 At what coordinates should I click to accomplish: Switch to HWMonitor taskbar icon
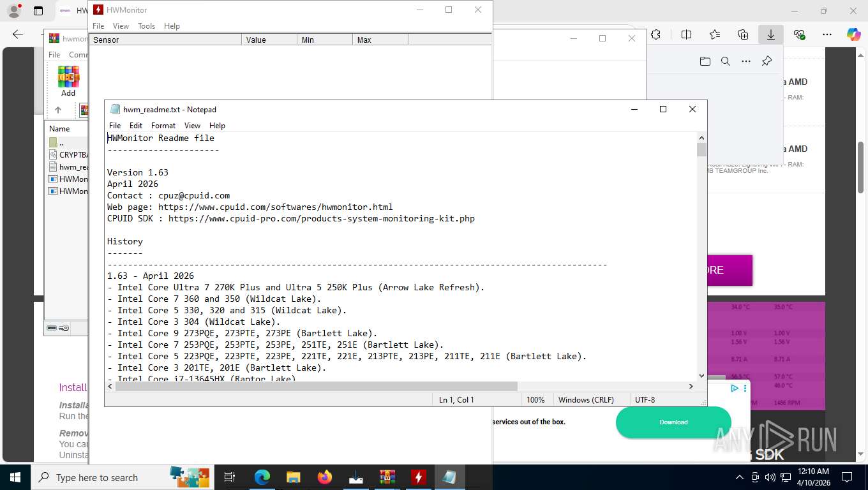(418, 477)
